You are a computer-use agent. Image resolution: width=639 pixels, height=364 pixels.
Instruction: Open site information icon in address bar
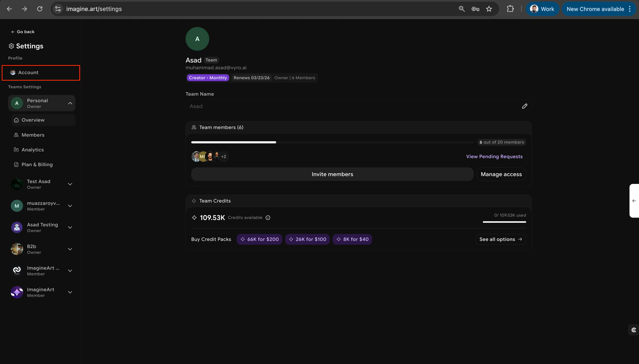[58, 9]
